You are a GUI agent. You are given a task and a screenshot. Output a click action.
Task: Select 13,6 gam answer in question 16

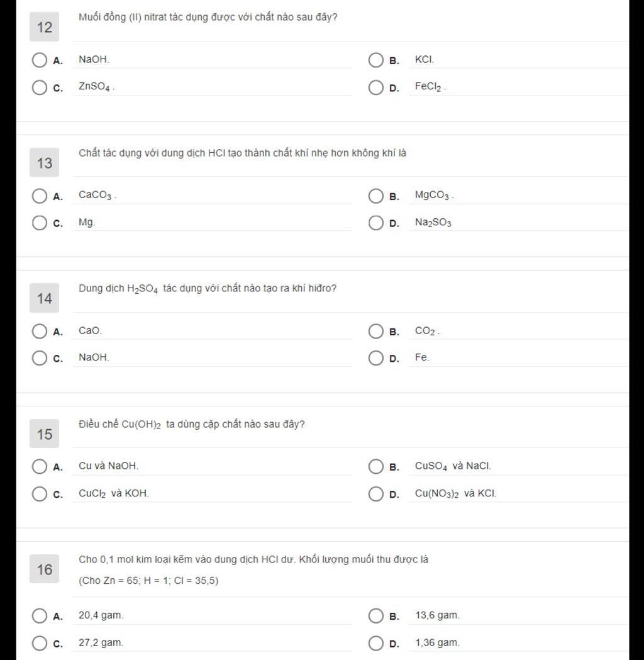tap(375, 616)
